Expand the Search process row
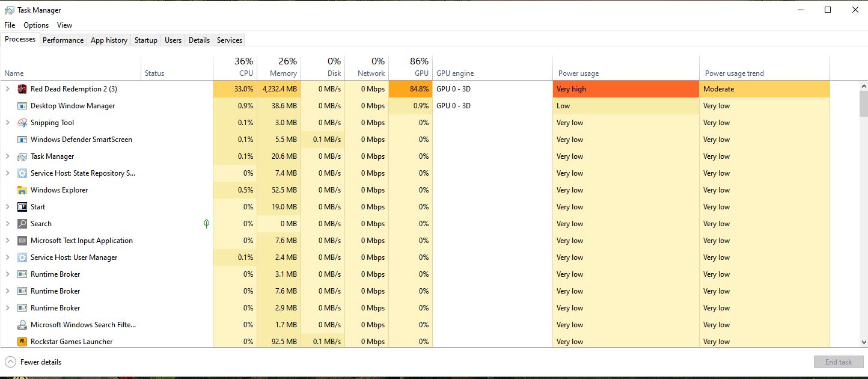This screenshot has width=868, height=379. [x=8, y=224]
